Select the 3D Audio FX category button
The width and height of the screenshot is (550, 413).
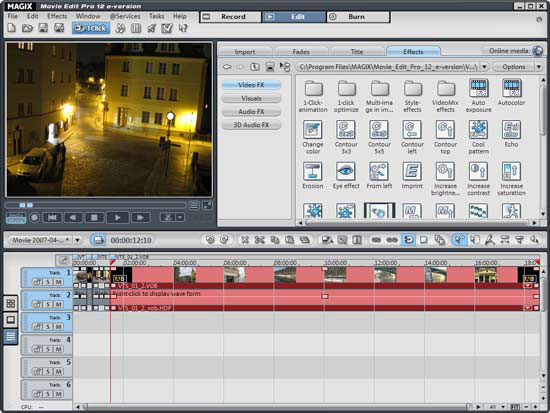pos(251,125)
